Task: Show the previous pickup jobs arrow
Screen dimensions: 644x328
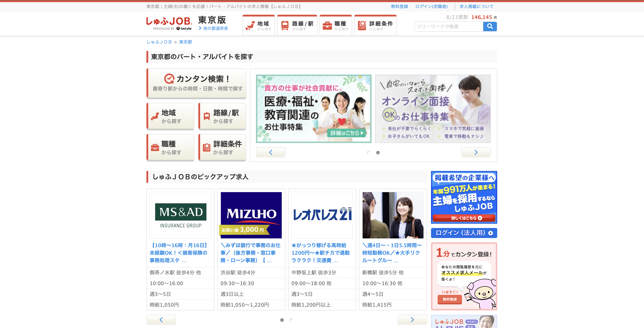Action: [161, 320]
